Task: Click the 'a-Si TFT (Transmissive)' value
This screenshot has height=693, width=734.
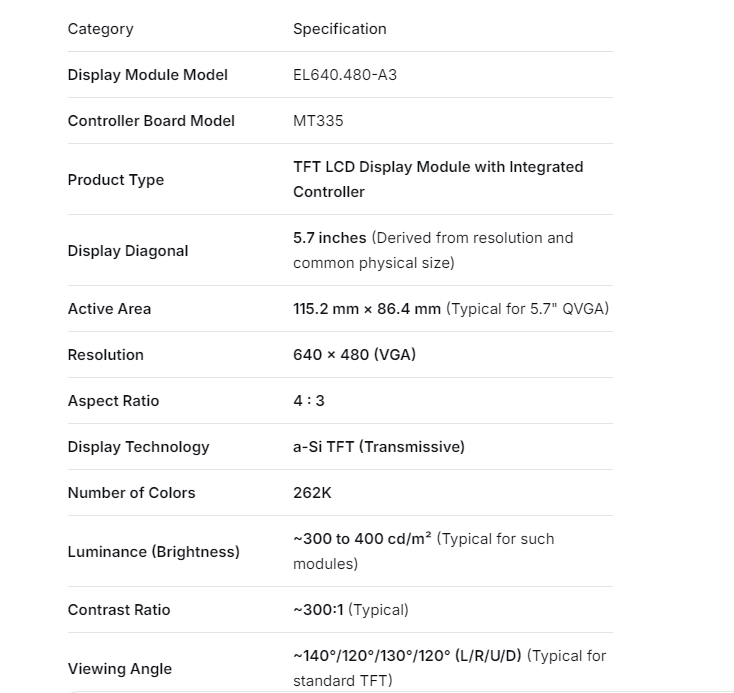Action: click(x=378, y=447)
